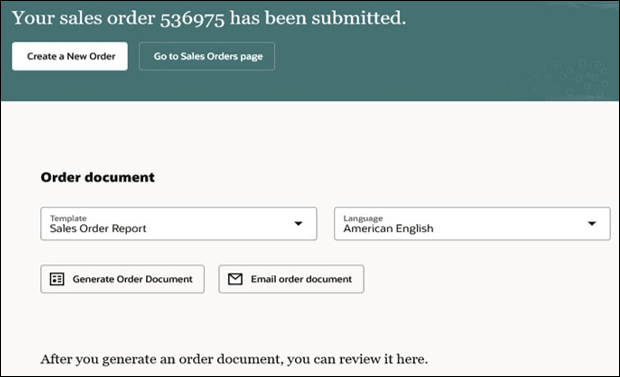Click the Template field label
620x377 pixels.
(68, 218)
